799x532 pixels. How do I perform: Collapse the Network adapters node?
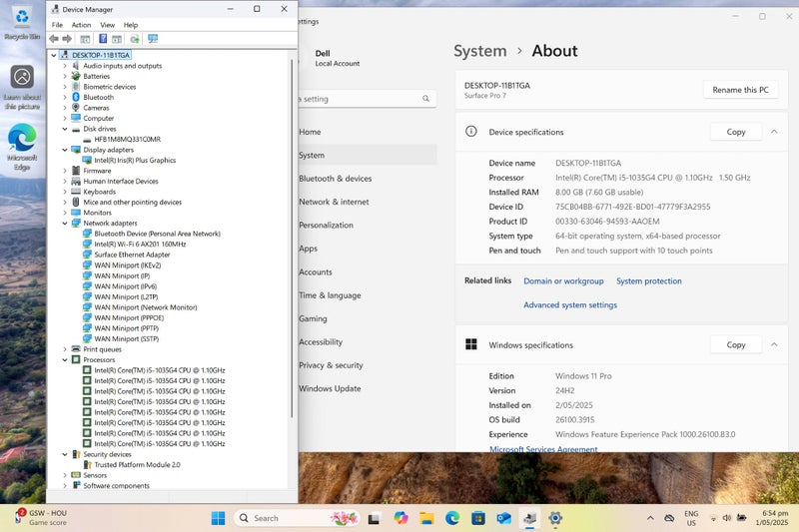(x=65, y=223)
